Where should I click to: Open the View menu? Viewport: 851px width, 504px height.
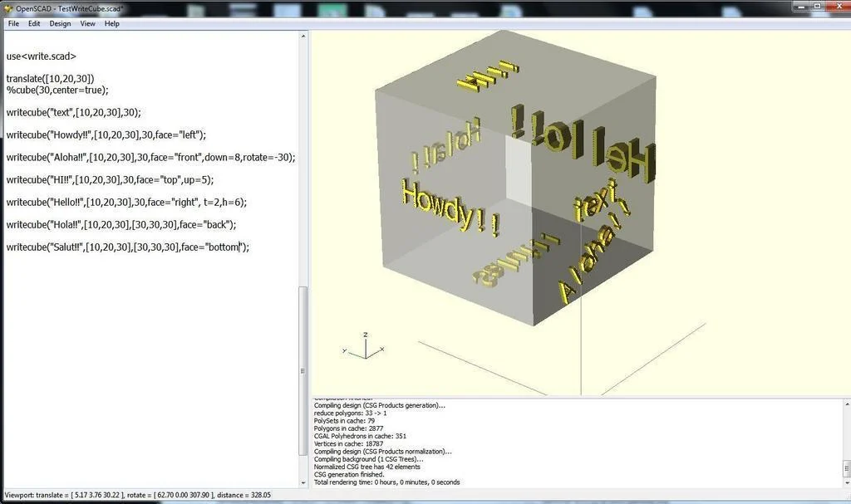88,23
